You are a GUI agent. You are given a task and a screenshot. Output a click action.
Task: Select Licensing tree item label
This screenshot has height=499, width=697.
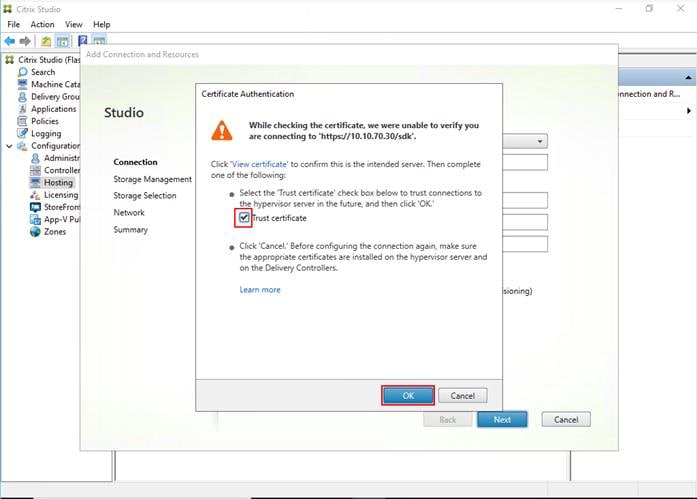61,195
